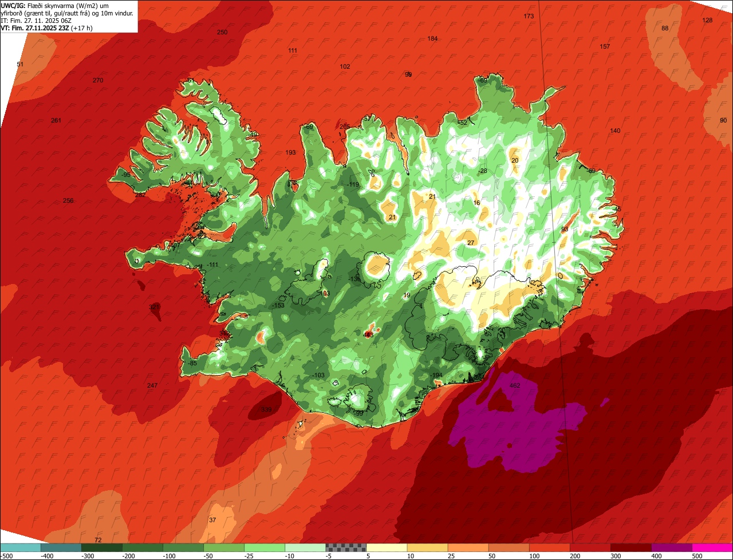Click the 256 value on the west side
The image size is (733, 560).
tap(68, 201)
